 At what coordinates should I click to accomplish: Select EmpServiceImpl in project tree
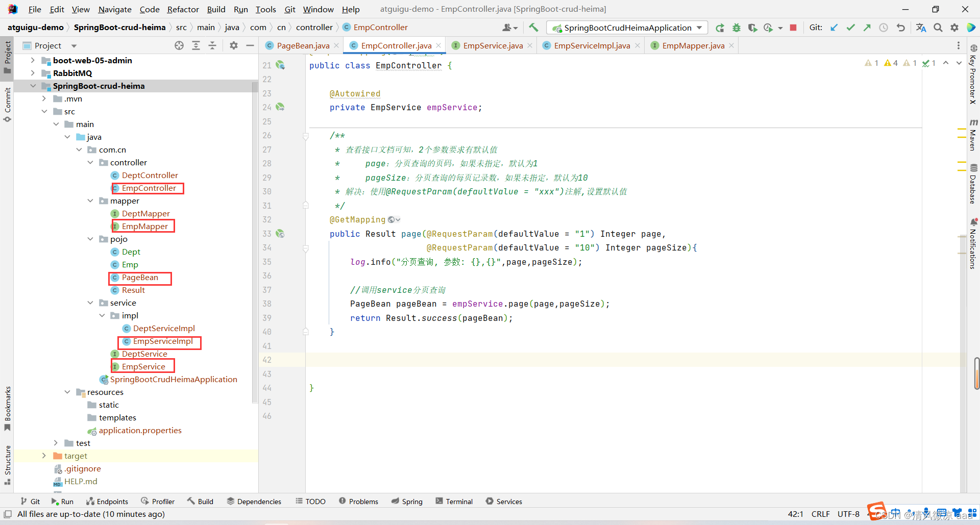pyautogui.click(x=162, y=341)
